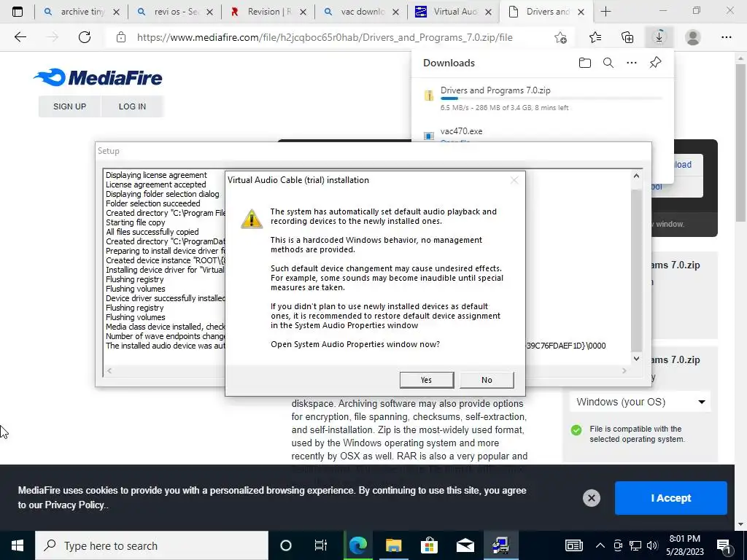Image resolution: width=747 pixels, height=560 pixels.
Task: Open the tab actions menu icon
Action: [x=18, y=12]
